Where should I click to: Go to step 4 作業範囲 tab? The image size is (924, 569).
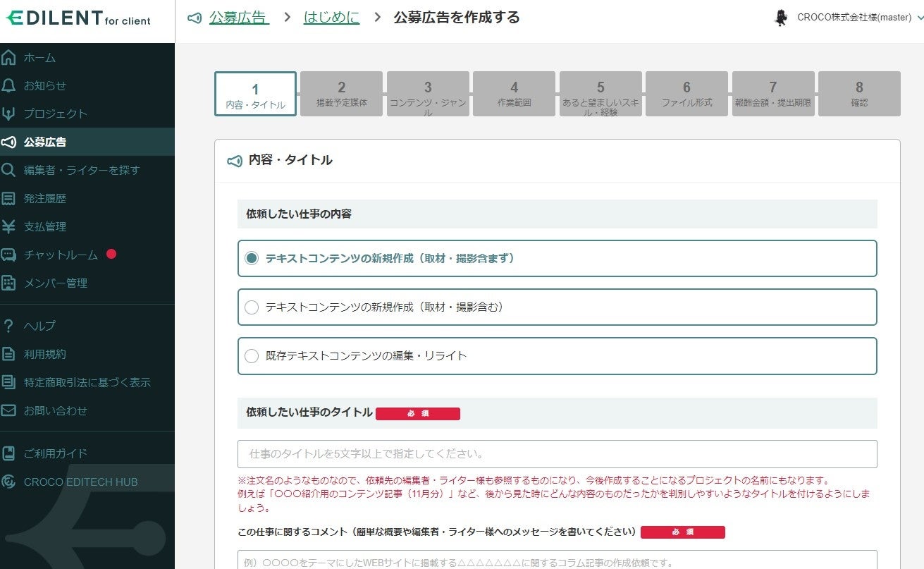(515, 94)
